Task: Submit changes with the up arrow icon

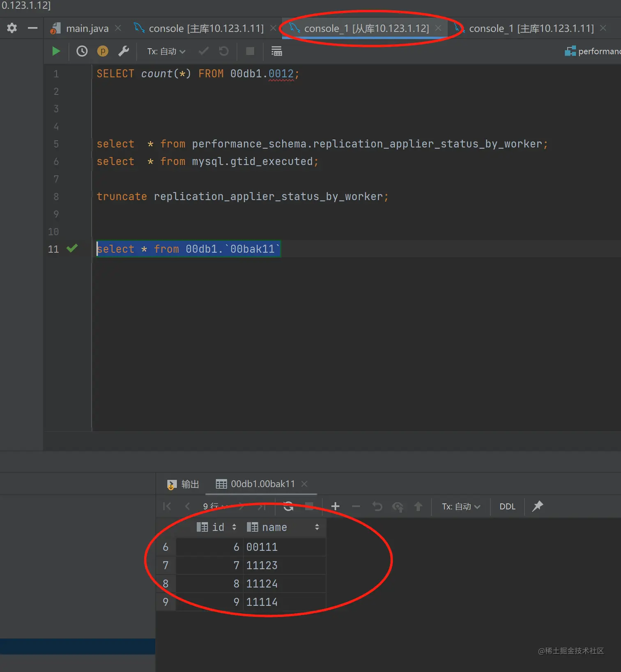Action: click(x=418, y=506)
